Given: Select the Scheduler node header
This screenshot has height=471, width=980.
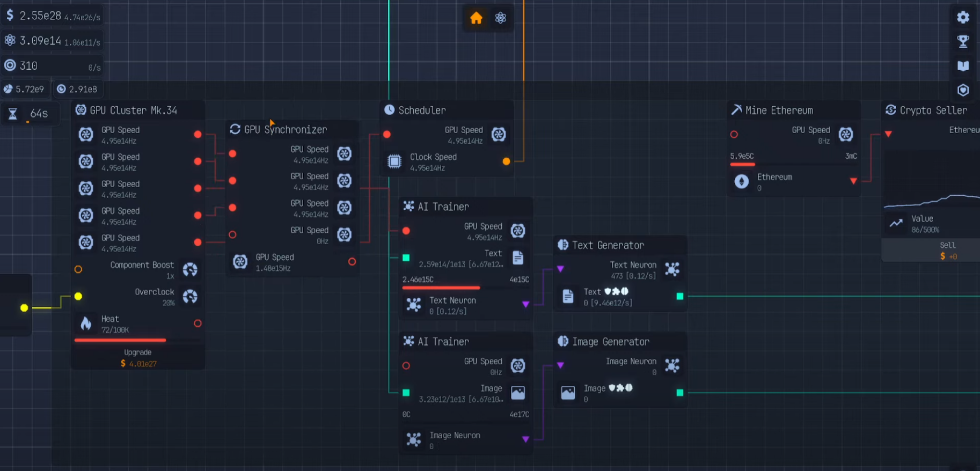Looking at the screenshot, I should click(422, 111).
